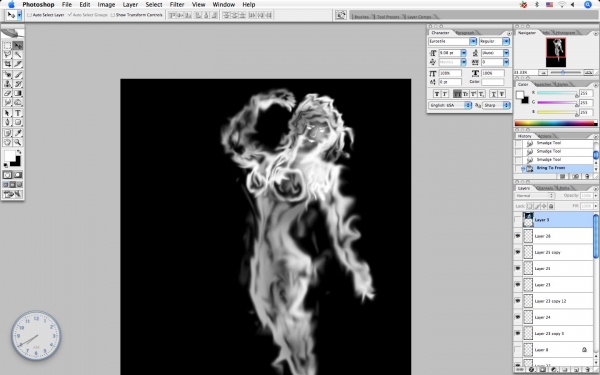Click Faux Bold style in Character panel
Image resolution: width=600 pixels, height=375 pixels.
pos(437,94)
